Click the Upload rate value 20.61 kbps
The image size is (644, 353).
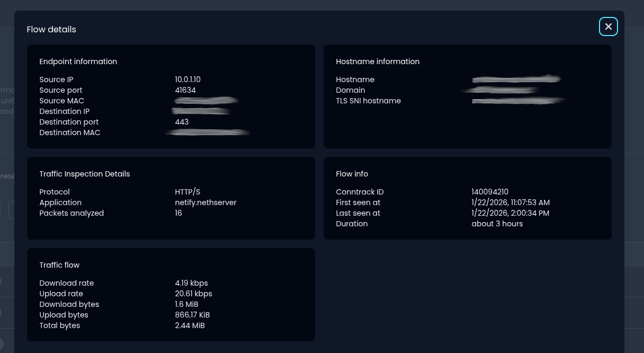193,294
